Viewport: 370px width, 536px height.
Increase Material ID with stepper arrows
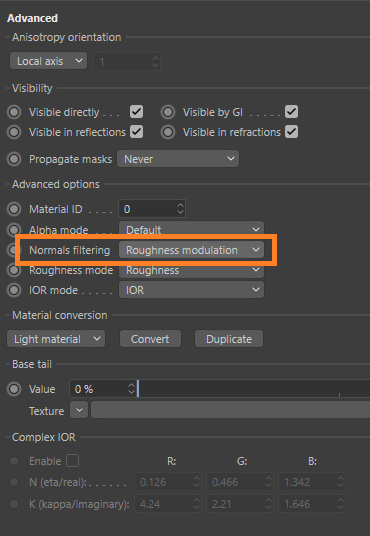(x=180, y=205)
